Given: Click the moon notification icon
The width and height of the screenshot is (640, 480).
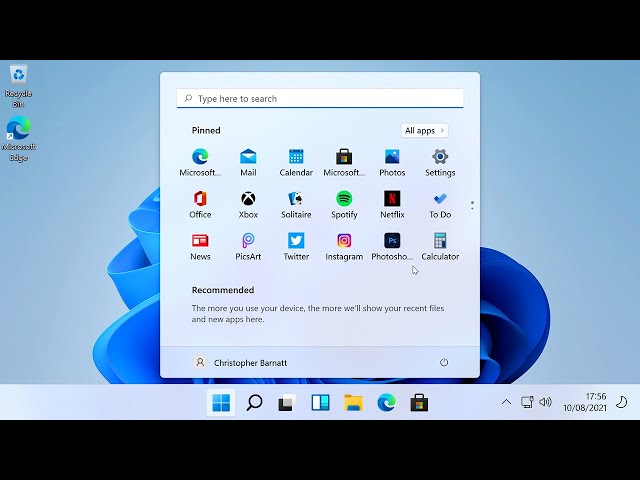Looking at the screenshot, I should (x=621, y=402).
